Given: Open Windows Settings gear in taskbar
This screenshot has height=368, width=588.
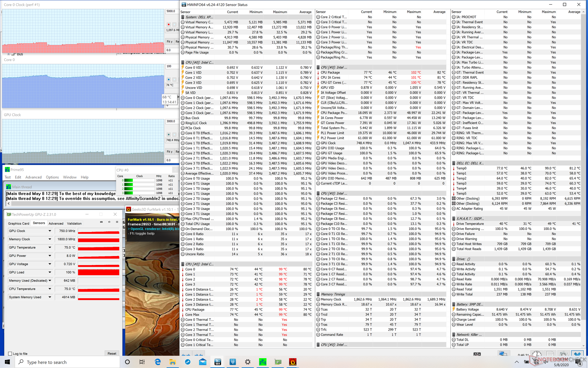Looking at the screenshot, I should pos(248,362).
